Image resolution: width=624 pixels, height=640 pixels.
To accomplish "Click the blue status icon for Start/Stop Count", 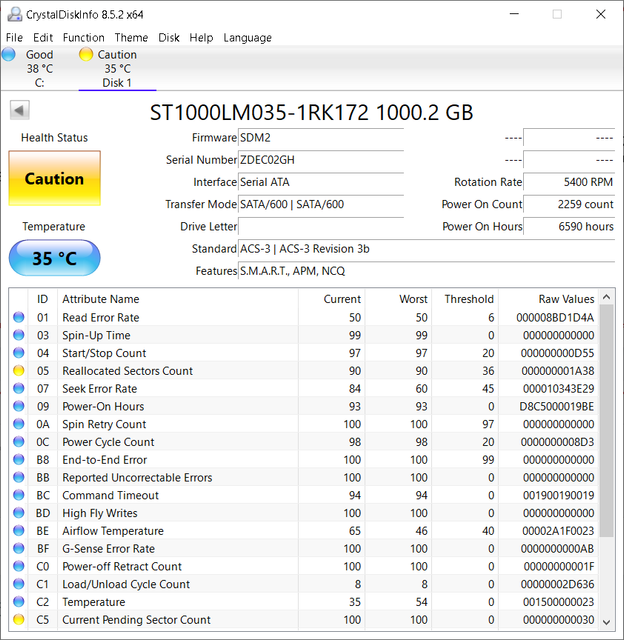I will coord(19,353).
